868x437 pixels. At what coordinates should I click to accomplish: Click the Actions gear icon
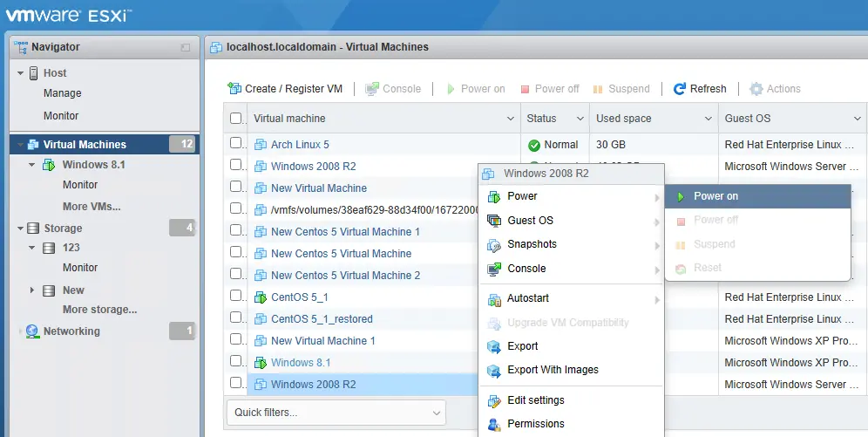(756, 89)
